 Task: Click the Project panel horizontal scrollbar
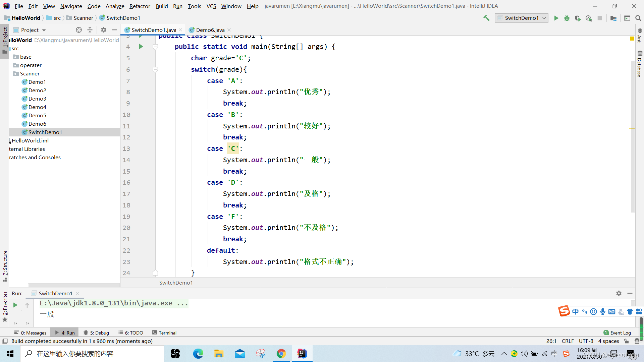tap(74, 285)
